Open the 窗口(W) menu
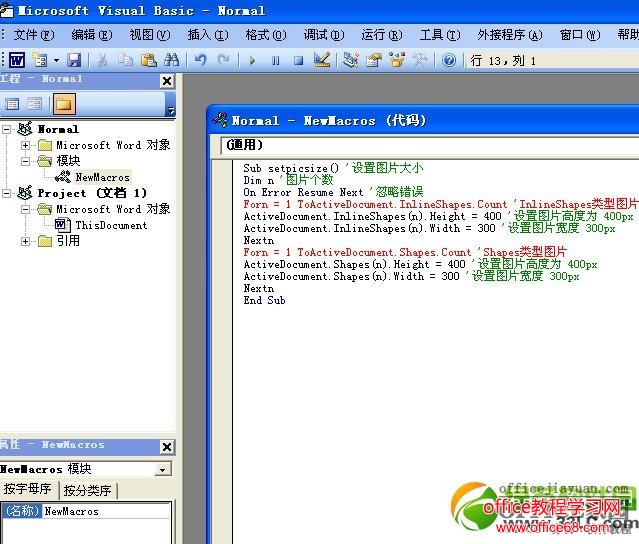Viewport: 639px width, 544px height. click(x=580, y=35)
